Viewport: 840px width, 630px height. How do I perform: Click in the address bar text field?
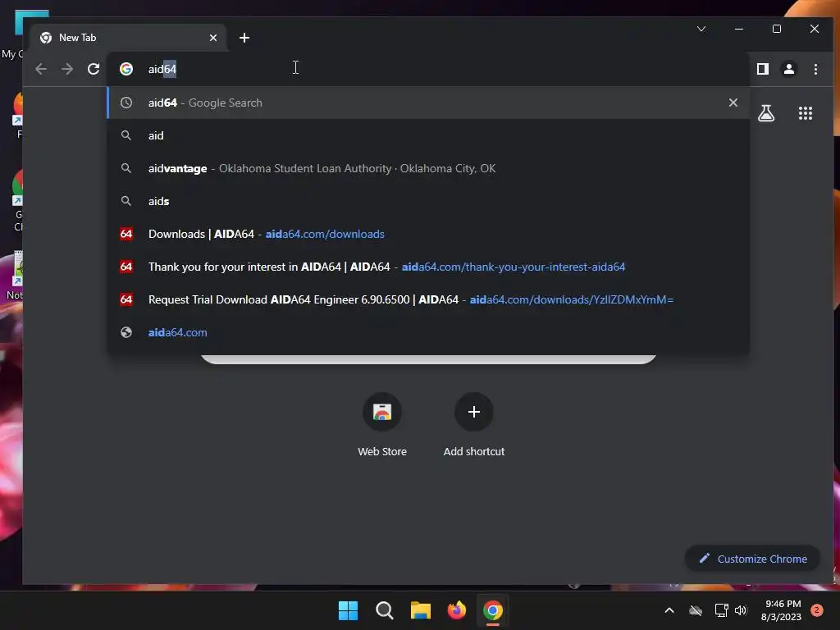click(x=428, y=69)
